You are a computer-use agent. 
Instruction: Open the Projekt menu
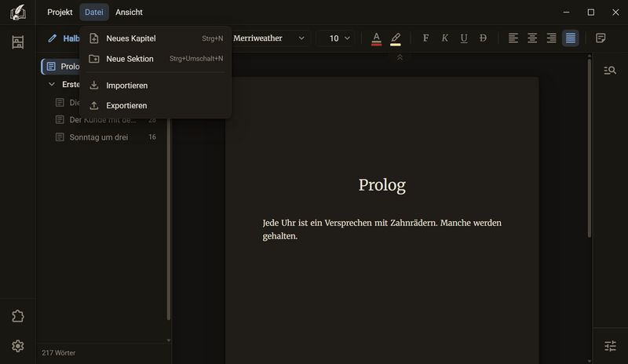pos(60,13)
